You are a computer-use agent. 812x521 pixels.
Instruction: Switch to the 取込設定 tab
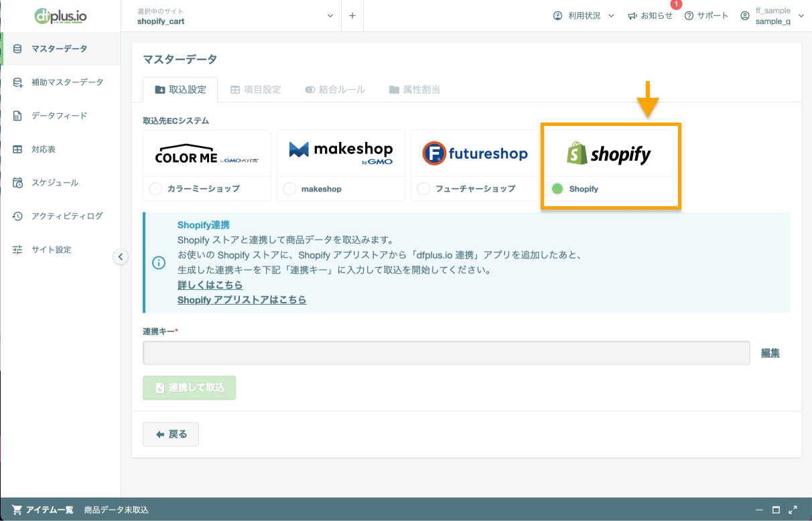180,89
